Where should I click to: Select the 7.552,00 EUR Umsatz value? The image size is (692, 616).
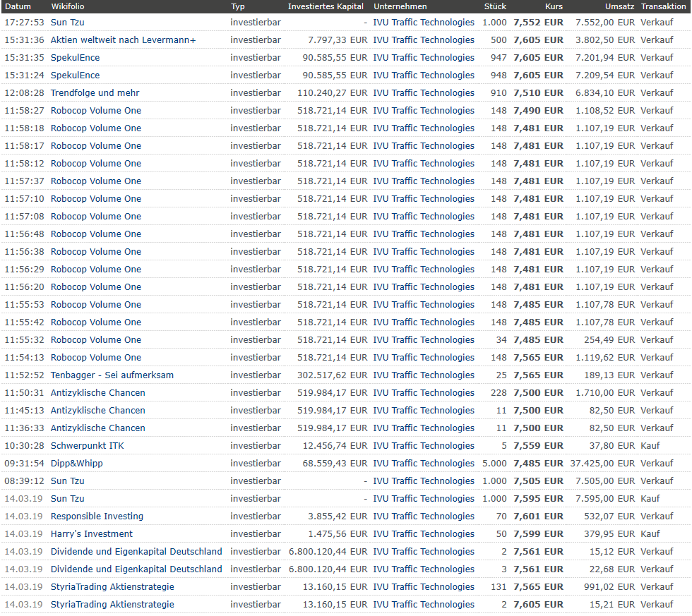[605, 23]
